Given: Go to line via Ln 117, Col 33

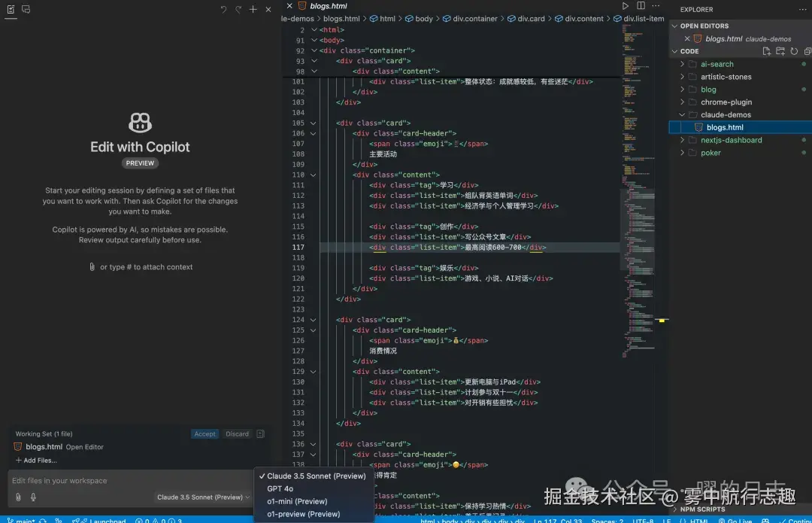Looking at the screenshot, I should point(558,520).
